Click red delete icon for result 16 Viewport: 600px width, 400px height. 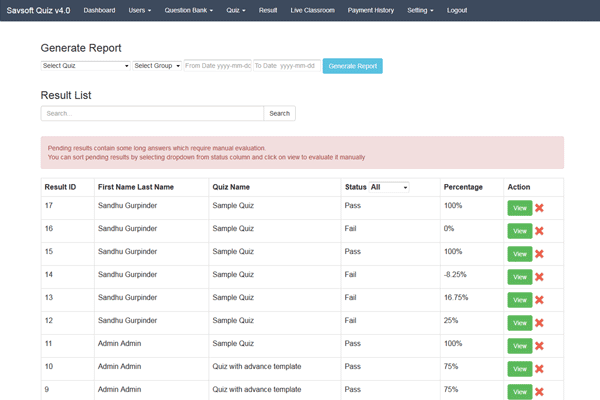[539, 231]
